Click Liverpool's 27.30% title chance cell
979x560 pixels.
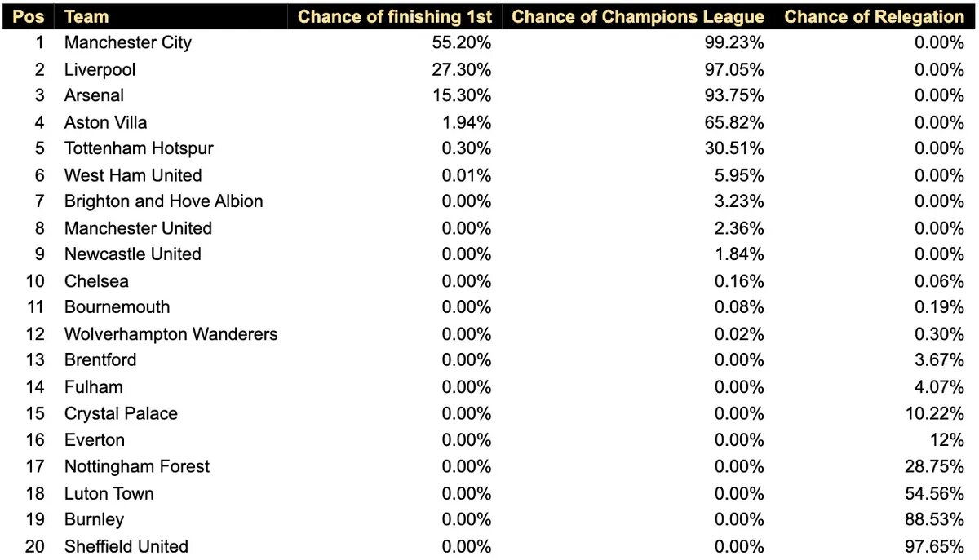click(461, 69)
